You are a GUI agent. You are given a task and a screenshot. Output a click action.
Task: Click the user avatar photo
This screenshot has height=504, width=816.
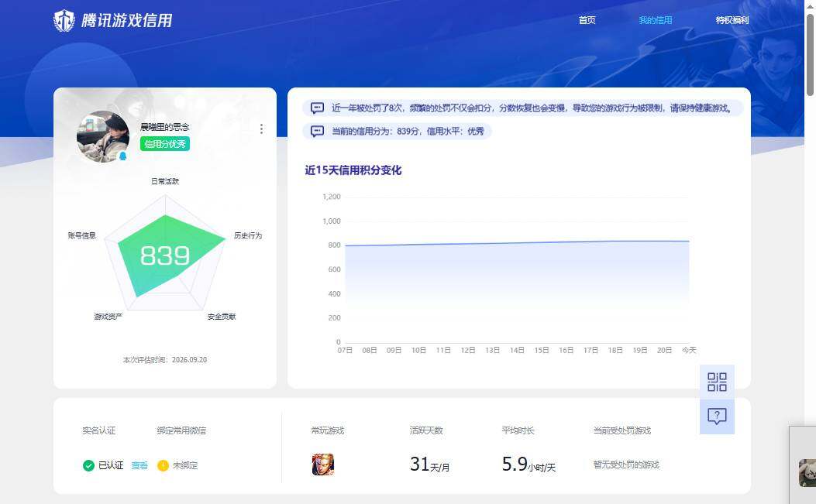click(x=103, y=136)
